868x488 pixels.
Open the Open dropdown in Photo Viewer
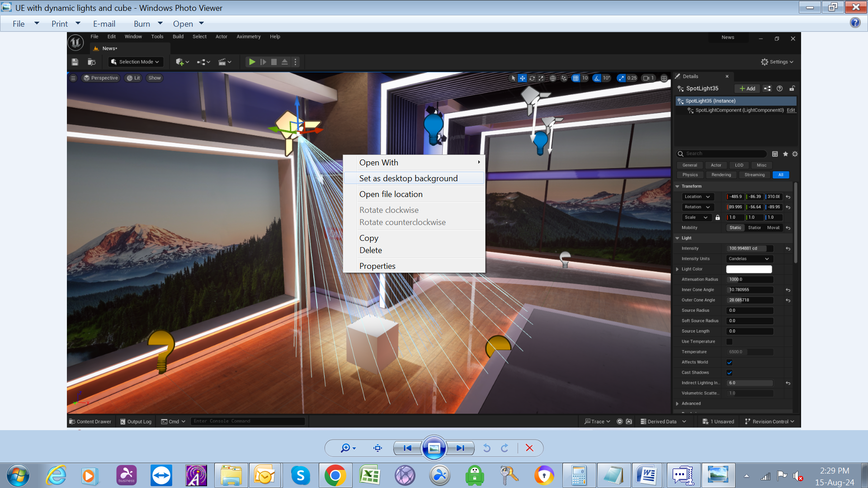pos(189,23)
